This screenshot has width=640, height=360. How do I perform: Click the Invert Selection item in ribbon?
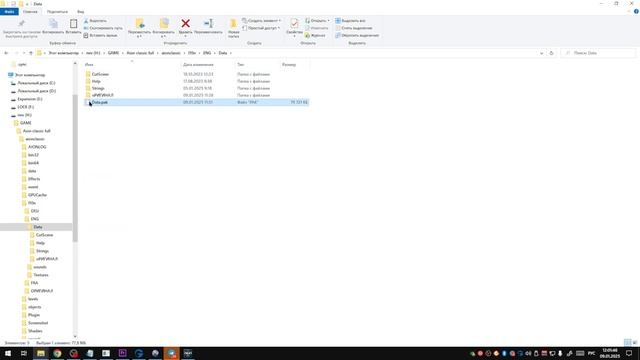click(x=357, y=36)
